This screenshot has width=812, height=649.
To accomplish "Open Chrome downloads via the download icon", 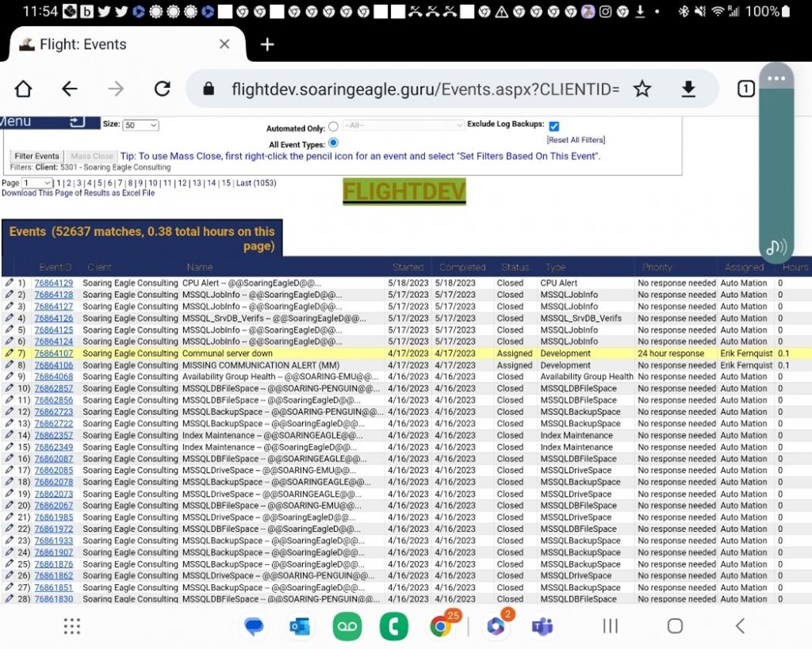I will [x=688, y=90].
